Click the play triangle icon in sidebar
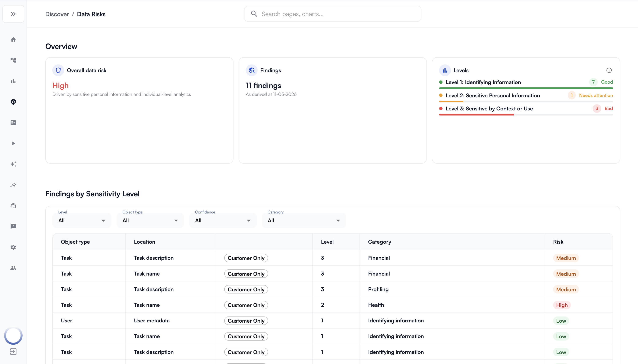The height and width of the screenshot is (364, 638). (13, 143)
